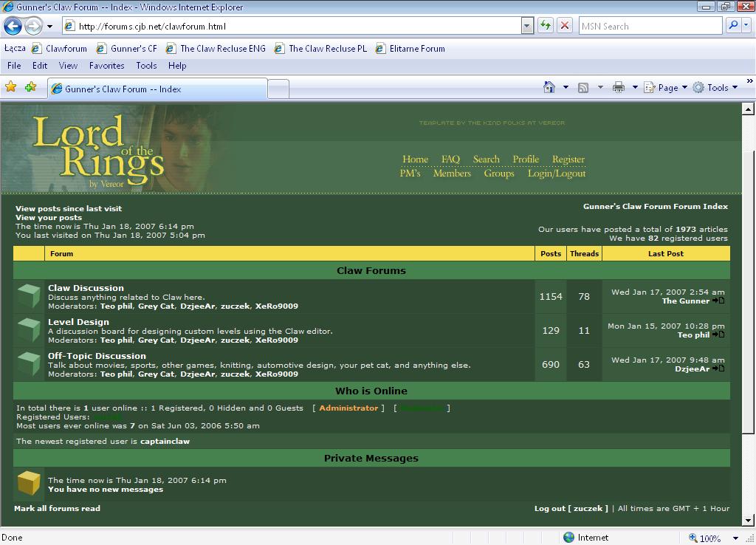Open the search provider options dropdown
Screen dimensions: 756x545
[x=746, y=26]
